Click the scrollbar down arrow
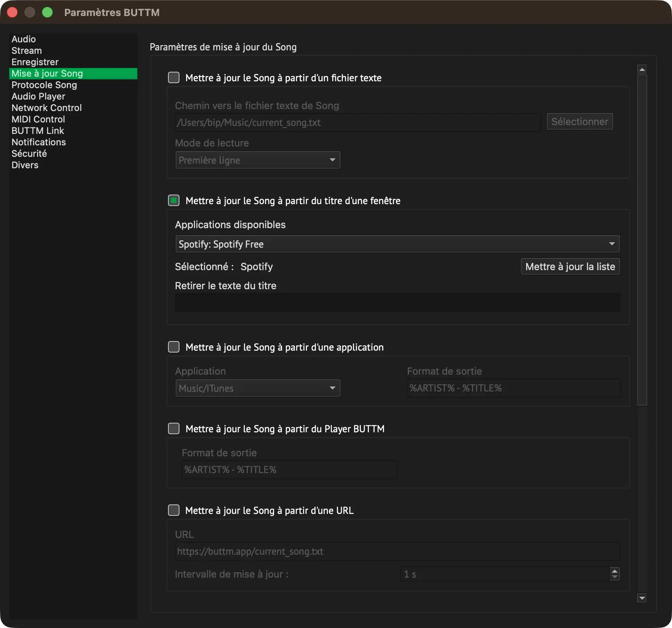The width and height of the screenshot is (672, 628). click(x=642, y=598)
